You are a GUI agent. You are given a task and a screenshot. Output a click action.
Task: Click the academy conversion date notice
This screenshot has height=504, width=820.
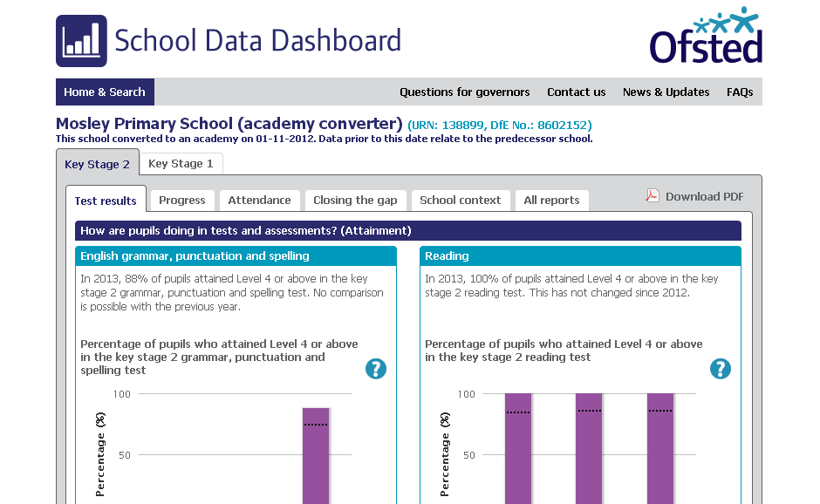325,139
